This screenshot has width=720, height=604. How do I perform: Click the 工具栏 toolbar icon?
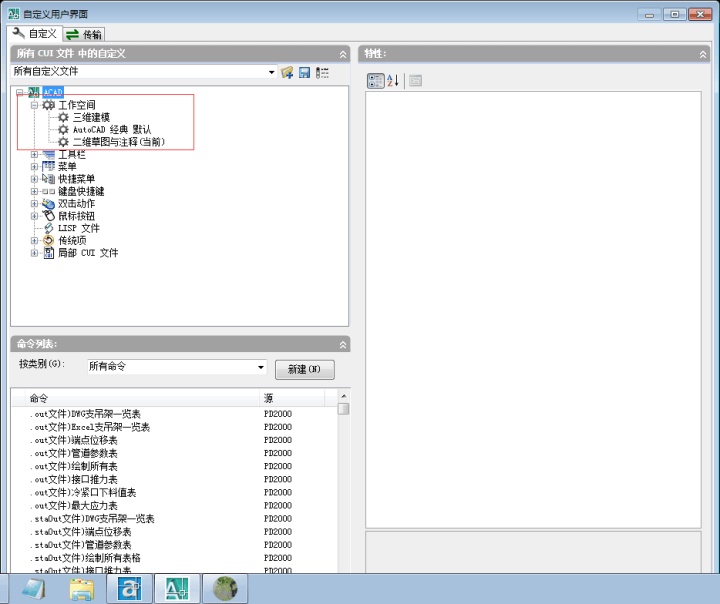(48, 154)
